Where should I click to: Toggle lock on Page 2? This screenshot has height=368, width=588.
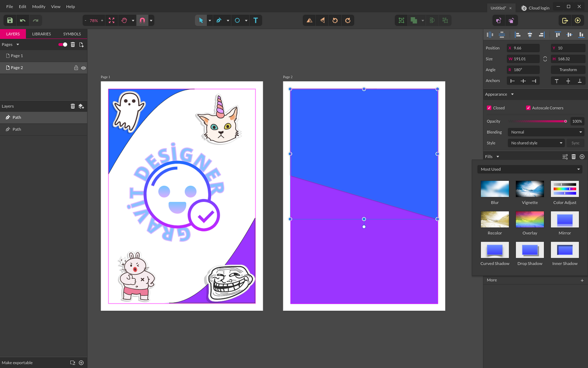click(76, 68)
